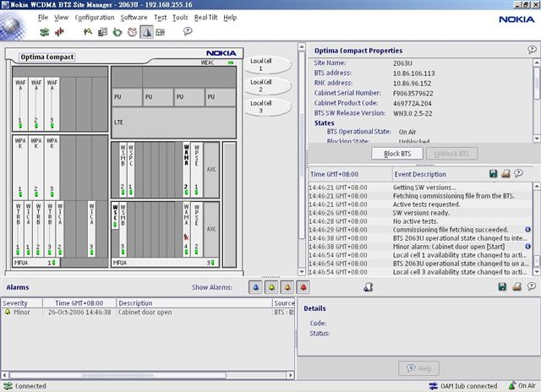Viewport: 541px width, 392px height.
Task: Sort alarms by the Severity column header
Action: click(21, 303)
